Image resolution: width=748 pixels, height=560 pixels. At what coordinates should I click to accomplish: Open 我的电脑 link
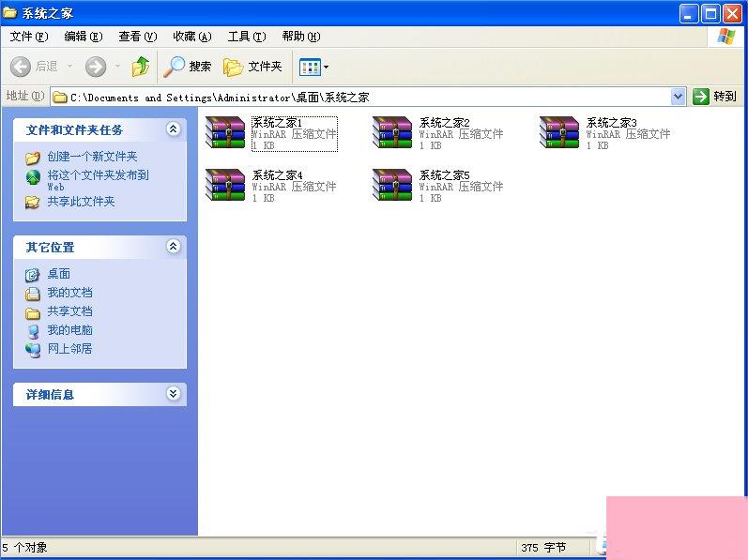(x=69, y=330)
